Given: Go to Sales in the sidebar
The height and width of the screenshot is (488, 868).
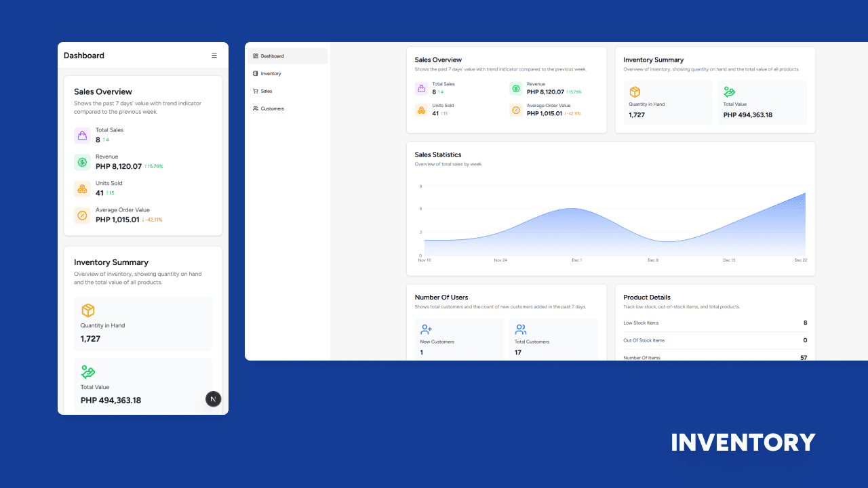Looking at the screenshot, I should click(266, 91).
